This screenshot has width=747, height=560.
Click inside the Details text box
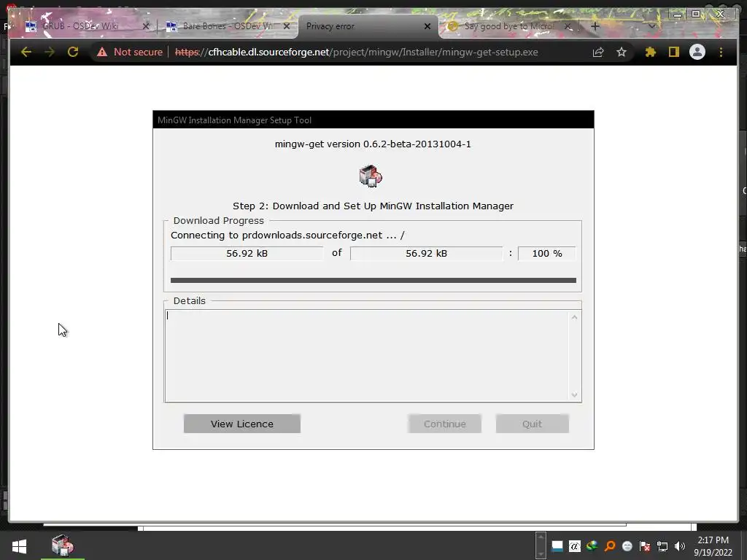(367, 356)
